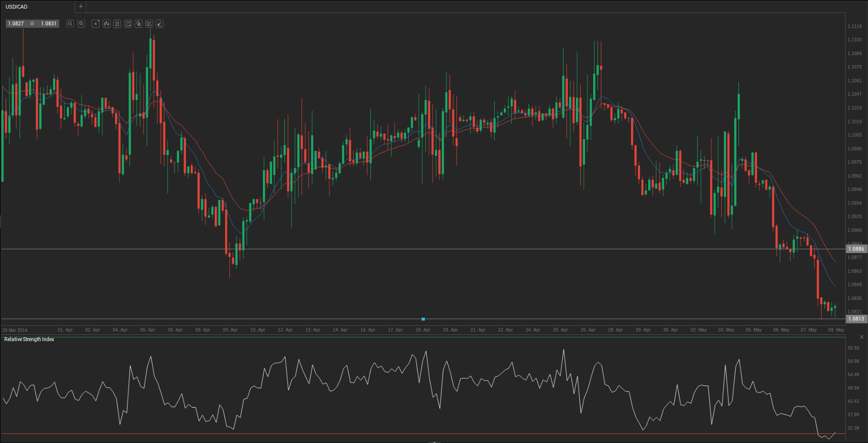Click the 32.38 RSI axis value

(853, 428)
